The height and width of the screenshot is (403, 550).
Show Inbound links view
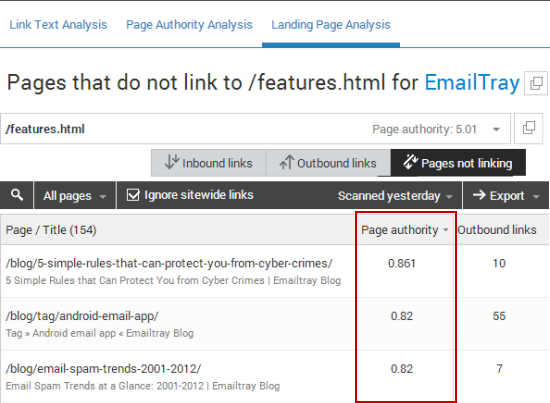209,163
